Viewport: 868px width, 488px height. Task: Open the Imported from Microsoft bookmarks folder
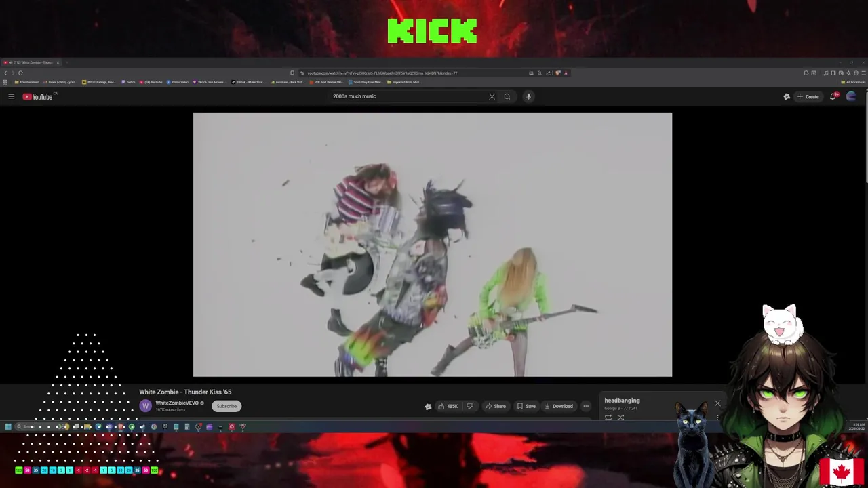pos(404,82)
